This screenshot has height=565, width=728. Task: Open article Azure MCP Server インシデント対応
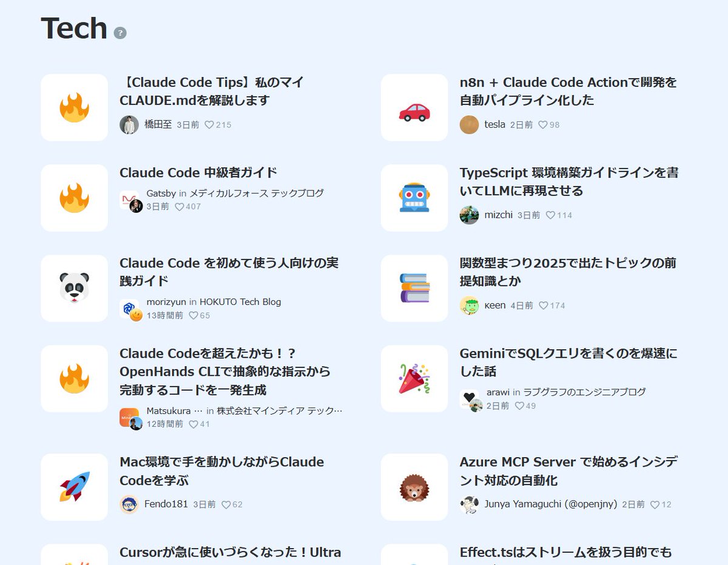tap(569, 471)
